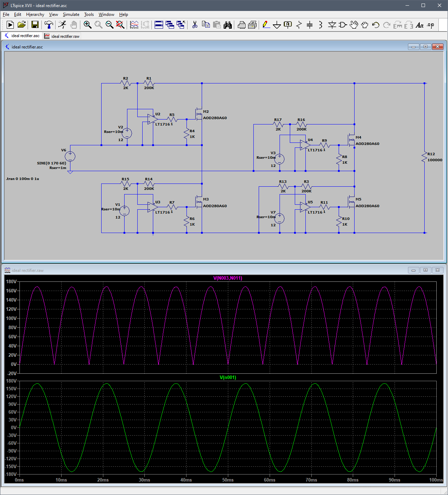Click the New Schematic toolbar icon

pos(10,25)
